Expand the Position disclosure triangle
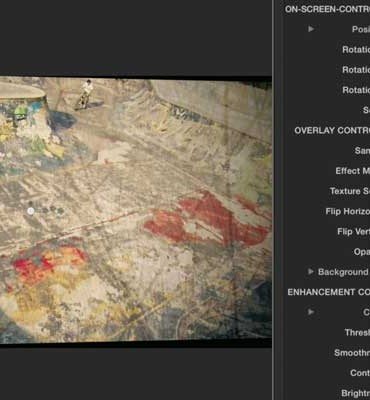This screenshot has height=400, width=370. [311, 29]
